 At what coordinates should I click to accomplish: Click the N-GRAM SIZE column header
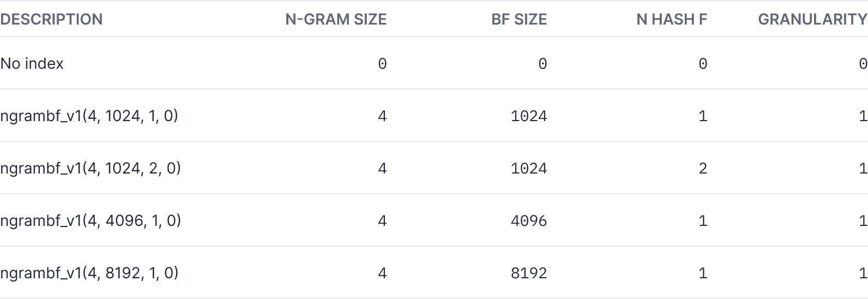point(336,19)
